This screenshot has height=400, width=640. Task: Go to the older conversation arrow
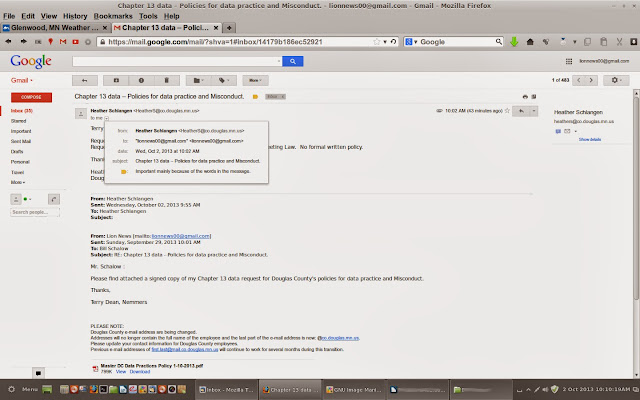click(x=591, y=80)
